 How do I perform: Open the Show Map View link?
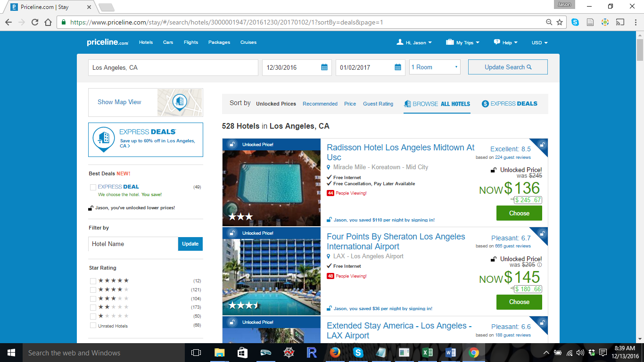tap(119, 102)
